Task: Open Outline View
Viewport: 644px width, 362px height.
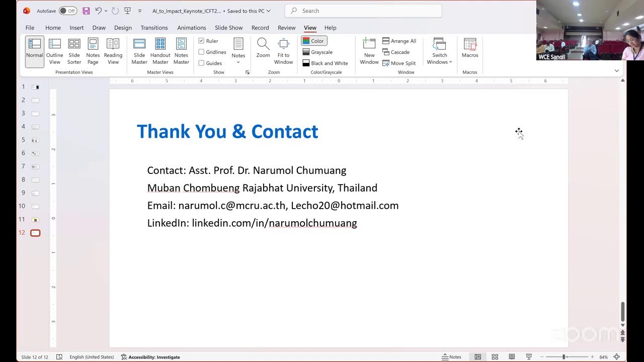Action: point(54,52)
